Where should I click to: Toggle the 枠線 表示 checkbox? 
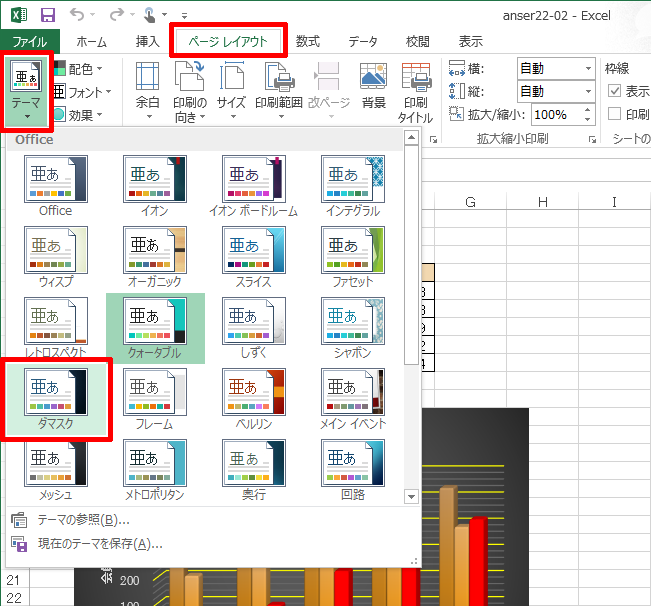(614, 90)
